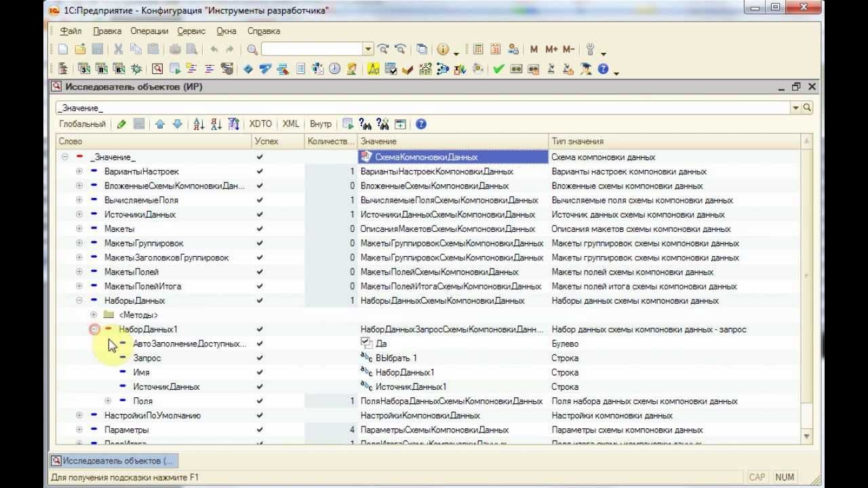Click the success checkmark in ВариантыНастроек row
The height and width of the screenshot is (488, 868).
point(260,171)
